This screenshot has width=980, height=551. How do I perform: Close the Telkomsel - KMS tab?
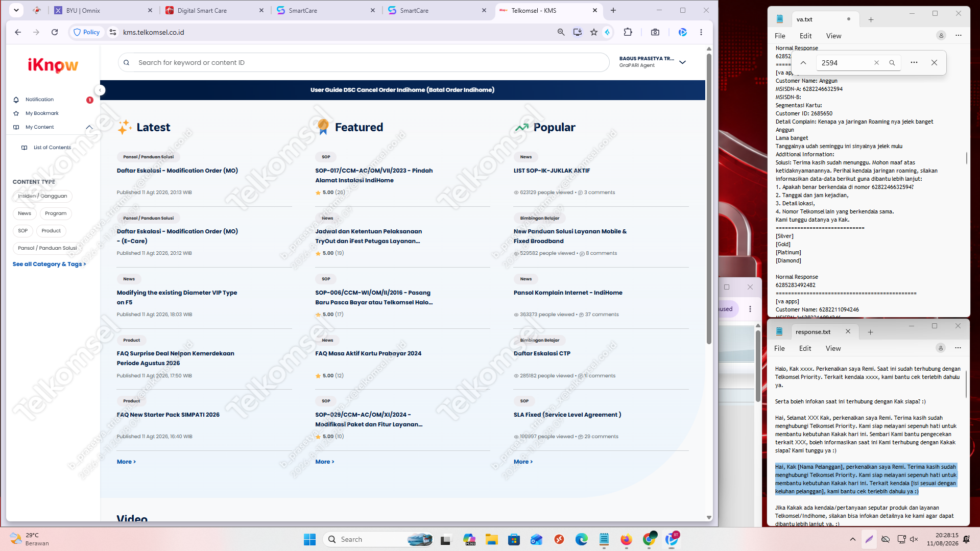594,10
